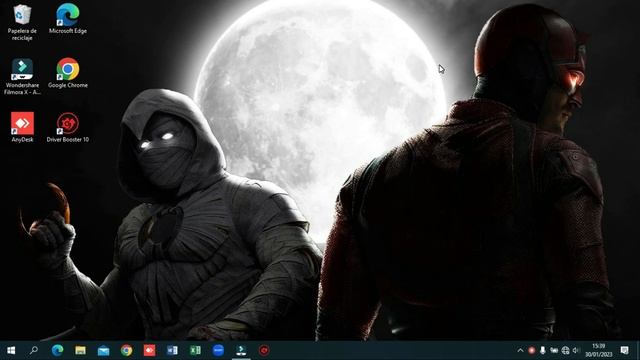
Task: Open the volume speaker tray icon
Action: click(x=576, y=350)
